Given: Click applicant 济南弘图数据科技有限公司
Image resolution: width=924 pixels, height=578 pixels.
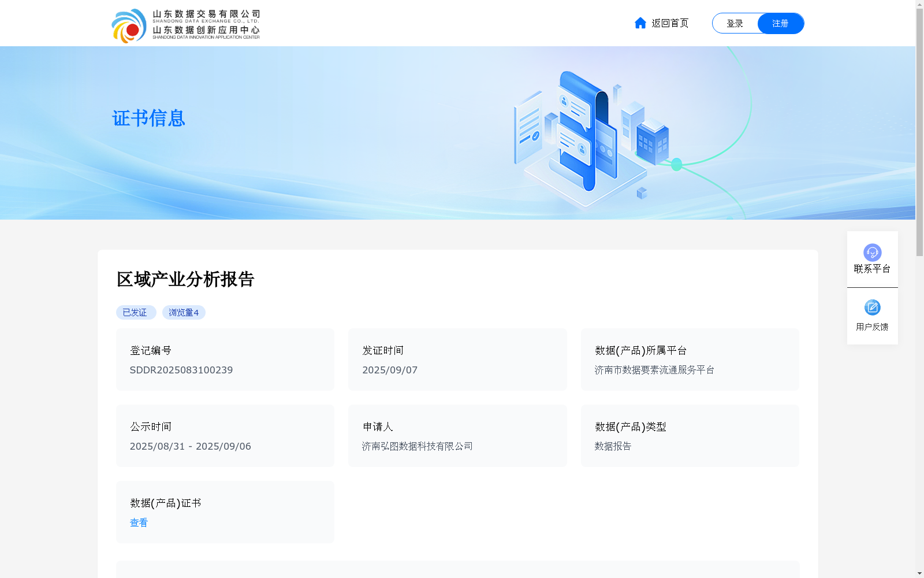Looking at the screenshot, I should [418, 446].
